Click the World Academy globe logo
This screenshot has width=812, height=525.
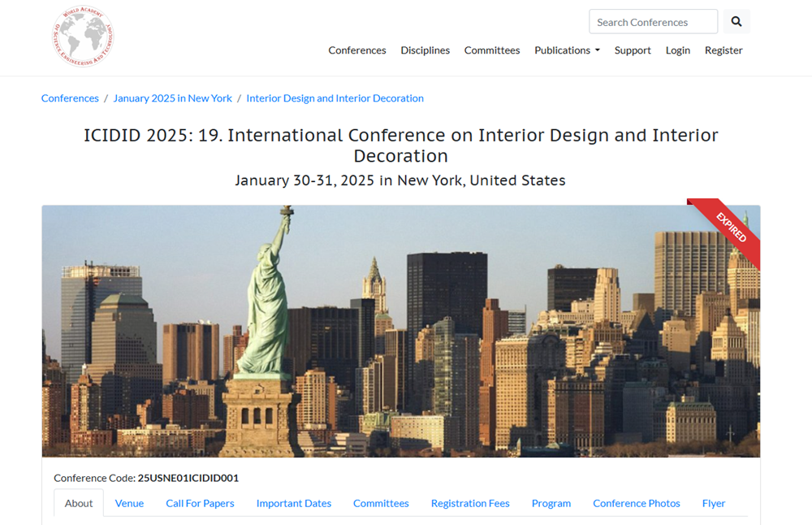click(82, 37)
